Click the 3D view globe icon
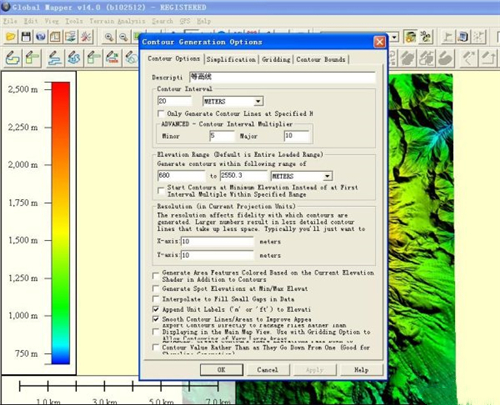 [x=426, y=36]
